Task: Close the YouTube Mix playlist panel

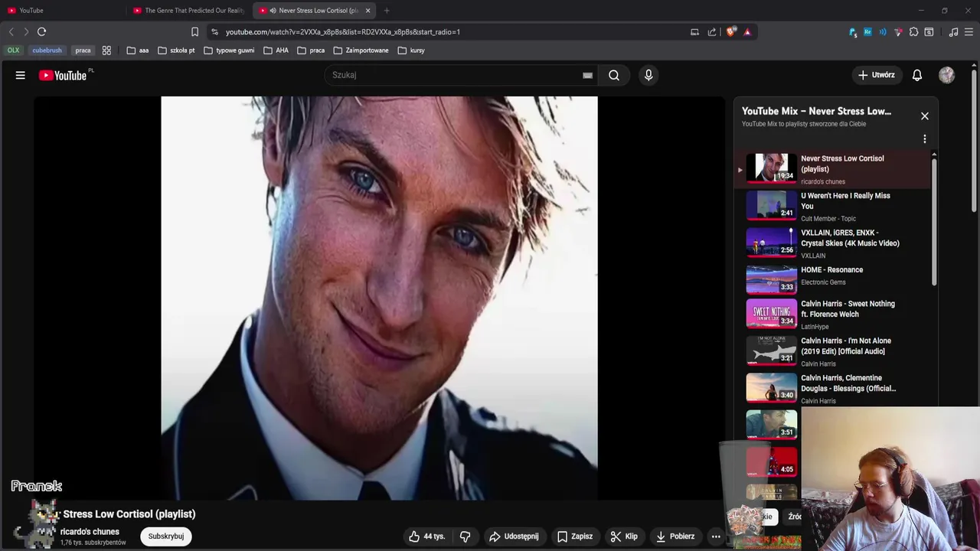Action: click(x=925, y=116)
